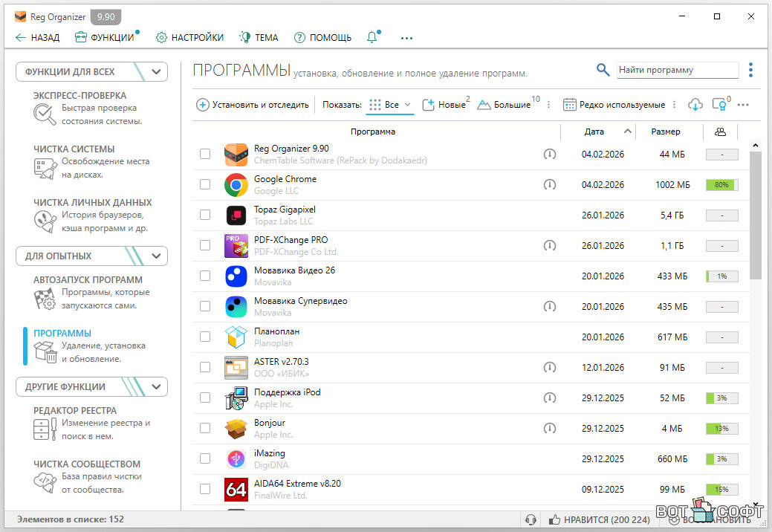Click the headset support icon in status bar
The height and width of the screenshot is (532, 772).
click(x=531, y=520)
